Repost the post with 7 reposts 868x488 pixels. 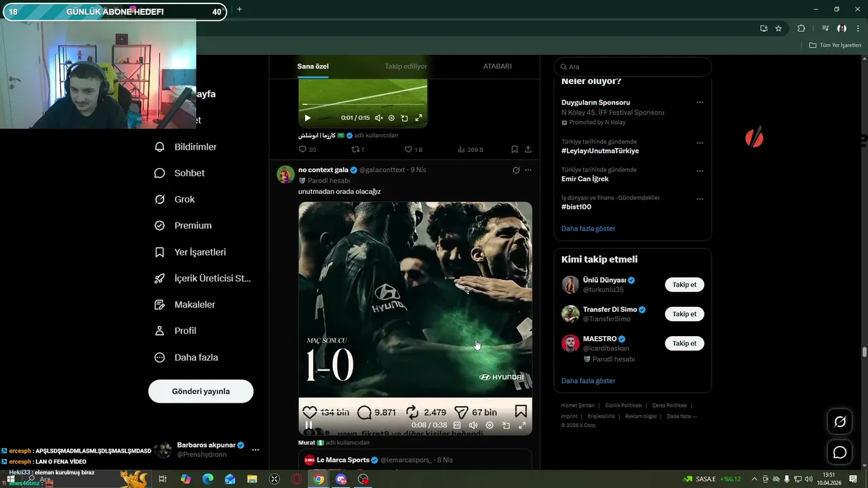(x=357, y=149)
